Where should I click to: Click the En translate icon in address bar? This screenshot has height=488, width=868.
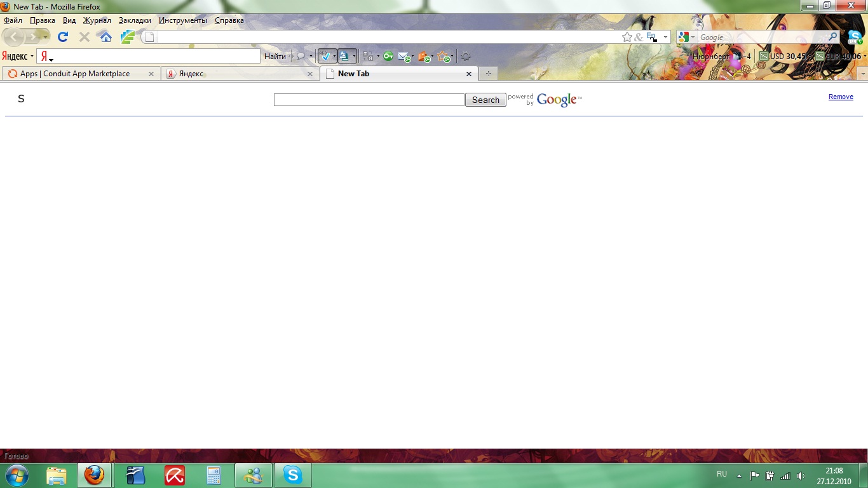coord(651,37)
